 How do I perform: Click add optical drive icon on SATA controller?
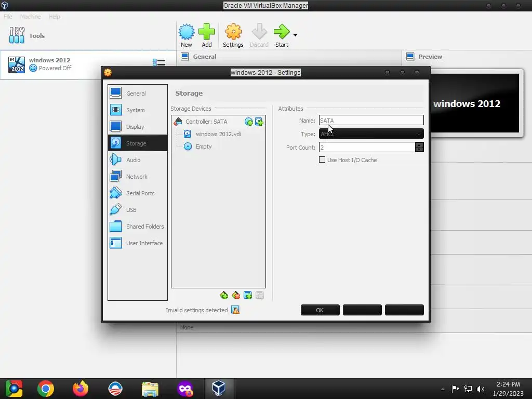coord(249,122)
